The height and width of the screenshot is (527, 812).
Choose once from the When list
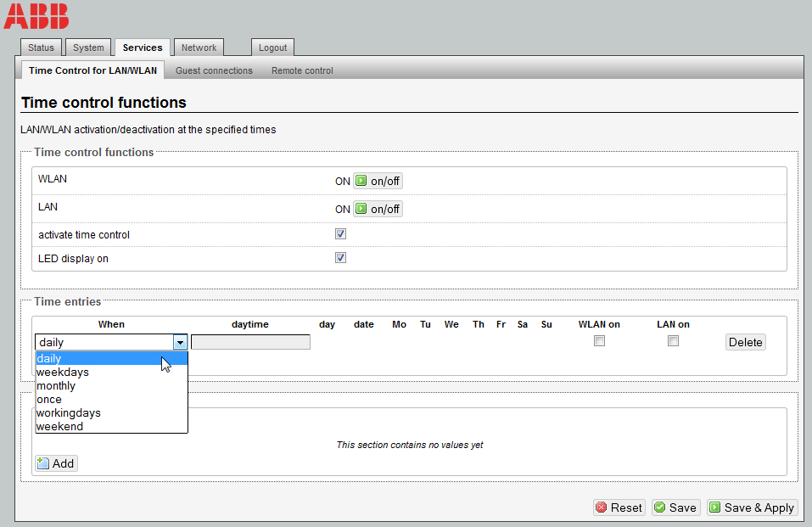(111, 400)
